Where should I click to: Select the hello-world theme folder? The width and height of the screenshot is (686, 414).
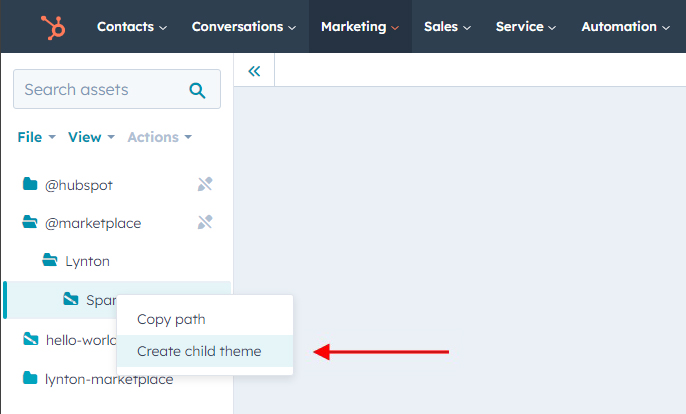81,340
